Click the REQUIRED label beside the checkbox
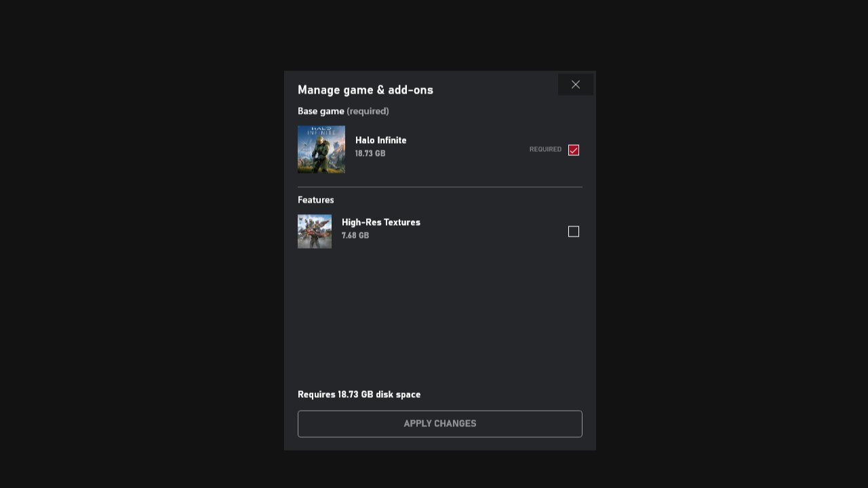Viewport: 868px width, 488px height. [546, 149]
